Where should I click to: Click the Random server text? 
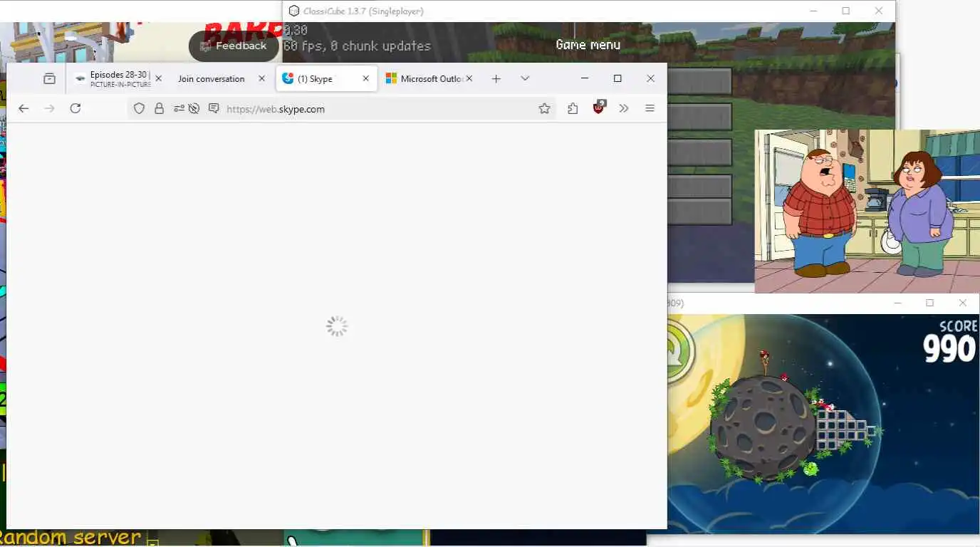click(71, 537)
